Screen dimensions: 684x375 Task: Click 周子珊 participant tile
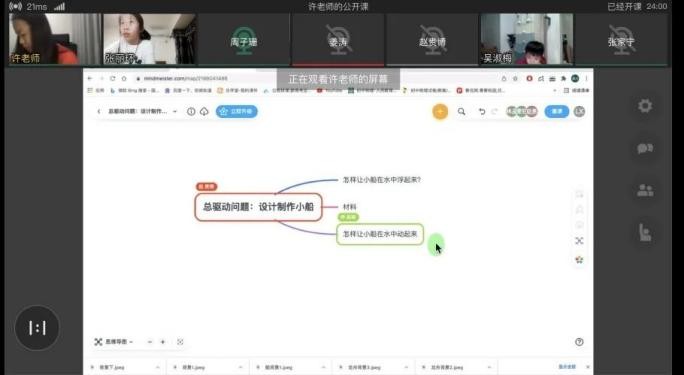pos(244,39)
